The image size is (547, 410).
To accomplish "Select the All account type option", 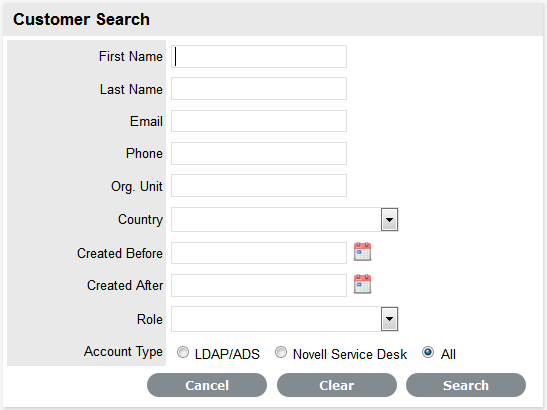I will 428,352.
